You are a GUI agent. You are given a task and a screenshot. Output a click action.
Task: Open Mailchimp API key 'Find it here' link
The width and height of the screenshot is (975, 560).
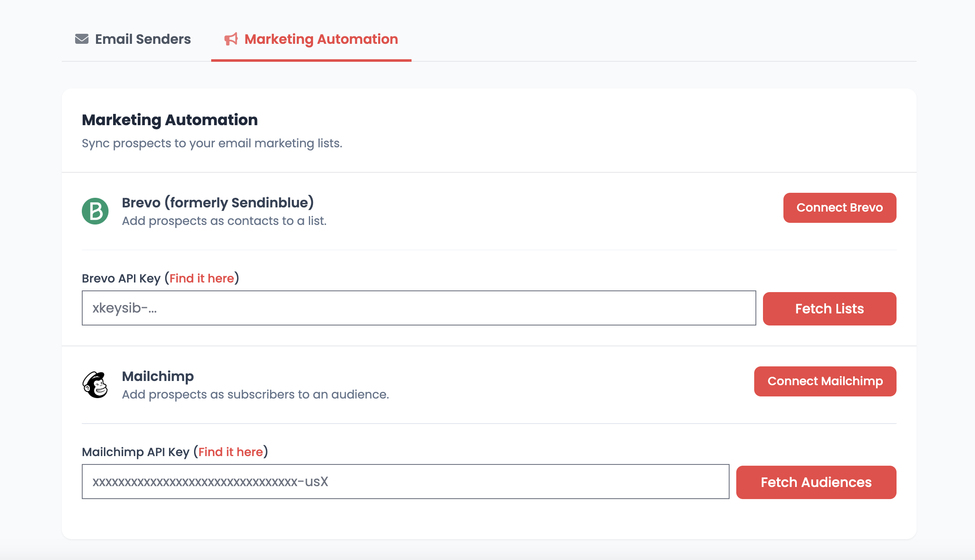(x=230, y=452)
